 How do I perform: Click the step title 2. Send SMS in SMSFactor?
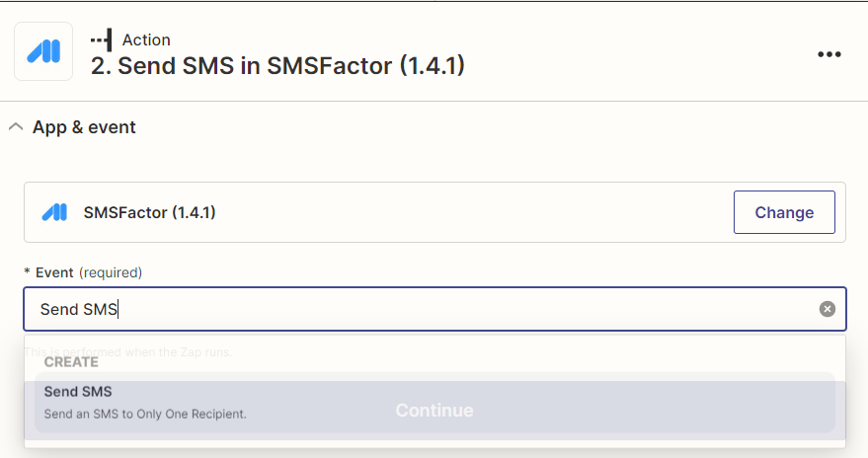[277, 66]
